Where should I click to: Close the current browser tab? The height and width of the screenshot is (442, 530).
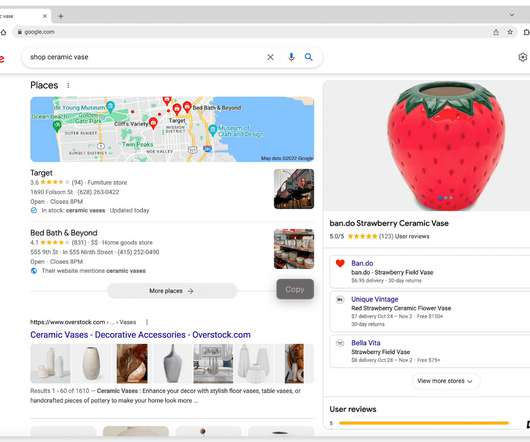point(45,16)
